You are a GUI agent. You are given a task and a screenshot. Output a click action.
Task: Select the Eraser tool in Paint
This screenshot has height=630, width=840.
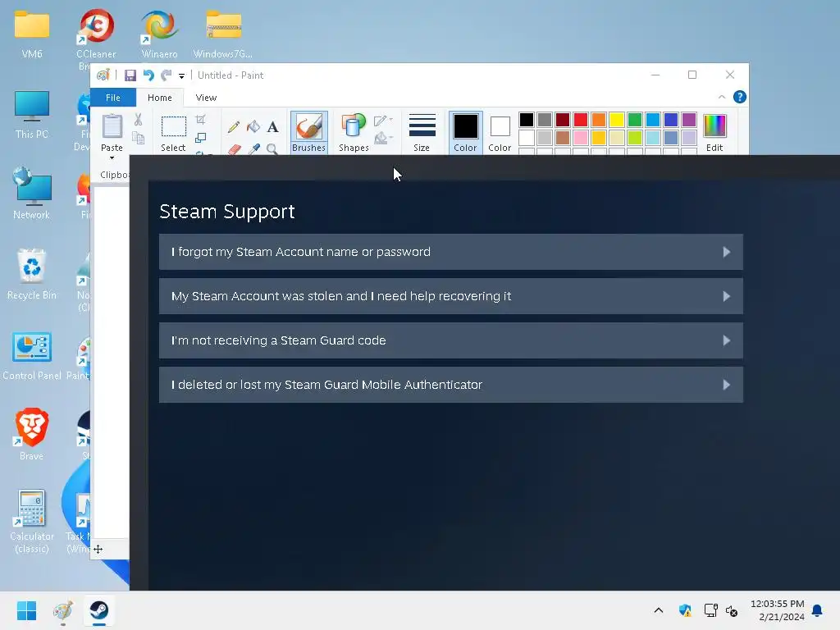234,149
